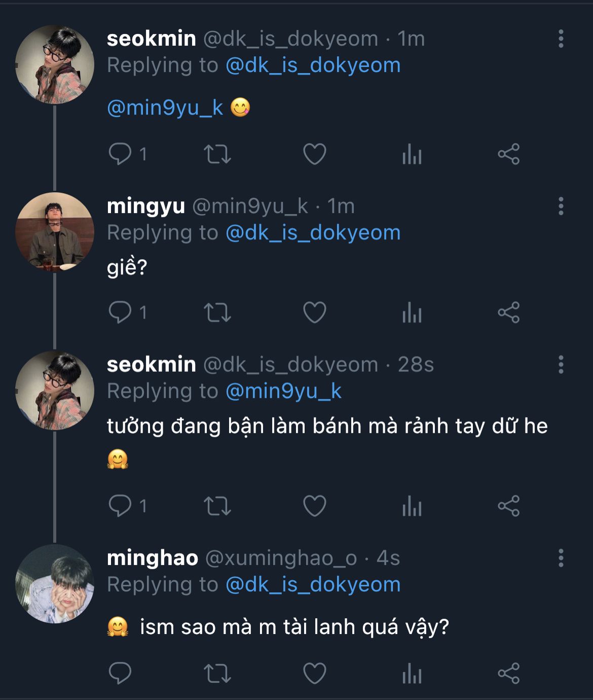Screen dimensions: 593x700
Task: Retweet minghao's "ism sao mà" tweet
Action: pos(217,673)
